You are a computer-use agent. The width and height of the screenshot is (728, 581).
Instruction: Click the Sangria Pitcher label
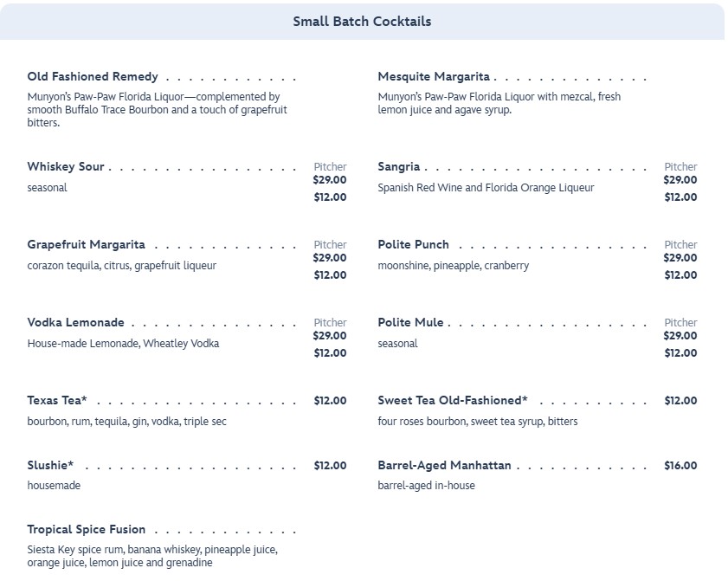point(680,167)
